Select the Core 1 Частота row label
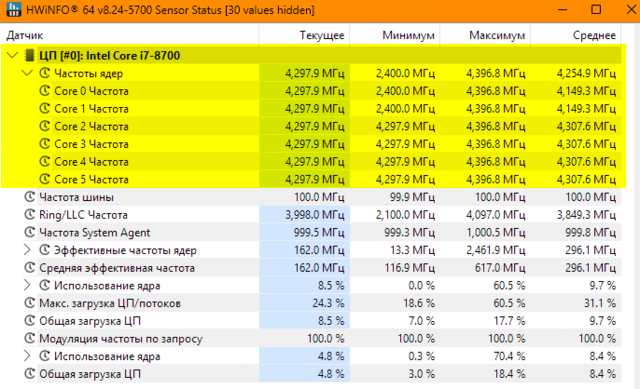 [x=91, y=109]
